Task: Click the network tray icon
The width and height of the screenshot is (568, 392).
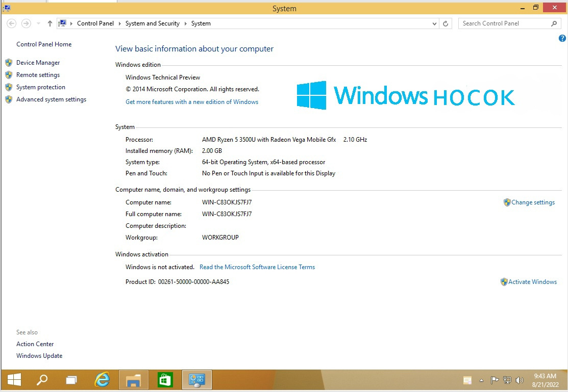Action: tap(507, 380)
